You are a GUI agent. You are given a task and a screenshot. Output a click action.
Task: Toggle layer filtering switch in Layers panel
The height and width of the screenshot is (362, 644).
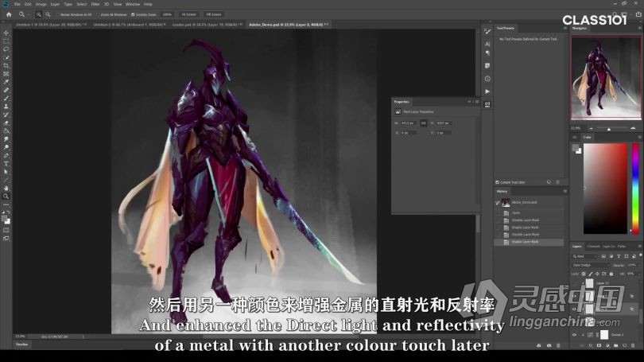click(640, 255)
